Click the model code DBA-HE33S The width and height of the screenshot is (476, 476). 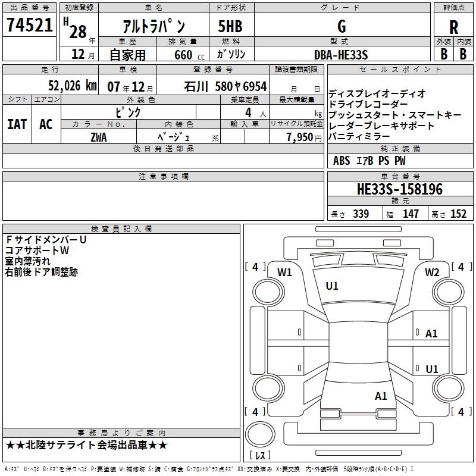341,54
